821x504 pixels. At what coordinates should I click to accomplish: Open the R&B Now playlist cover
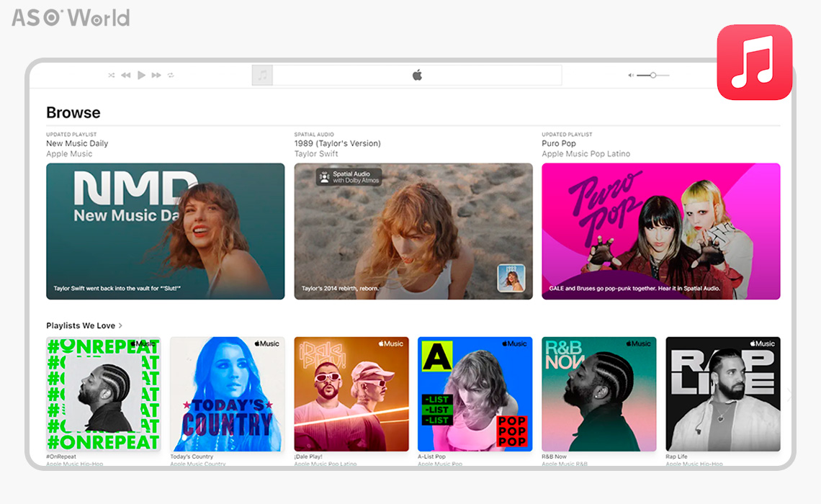[599, 394]
